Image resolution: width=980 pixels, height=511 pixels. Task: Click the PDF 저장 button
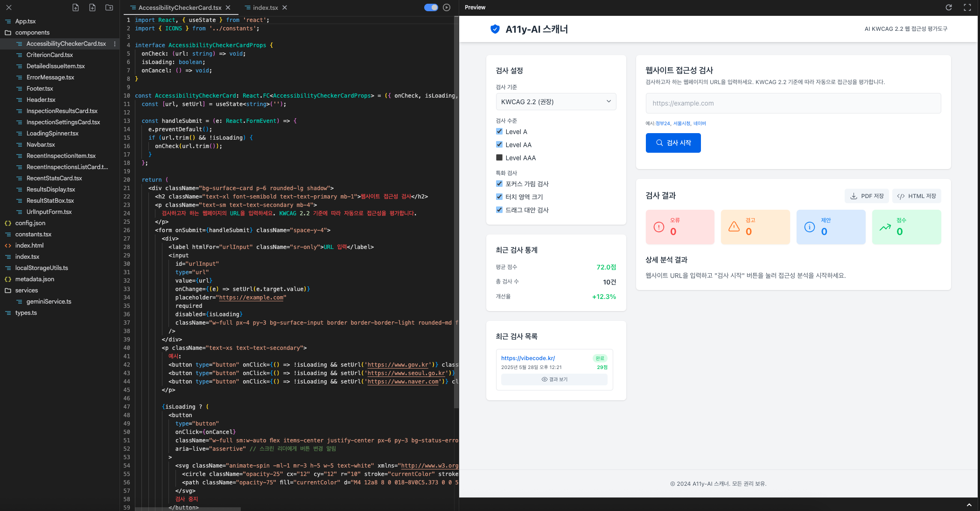[867, 196]
